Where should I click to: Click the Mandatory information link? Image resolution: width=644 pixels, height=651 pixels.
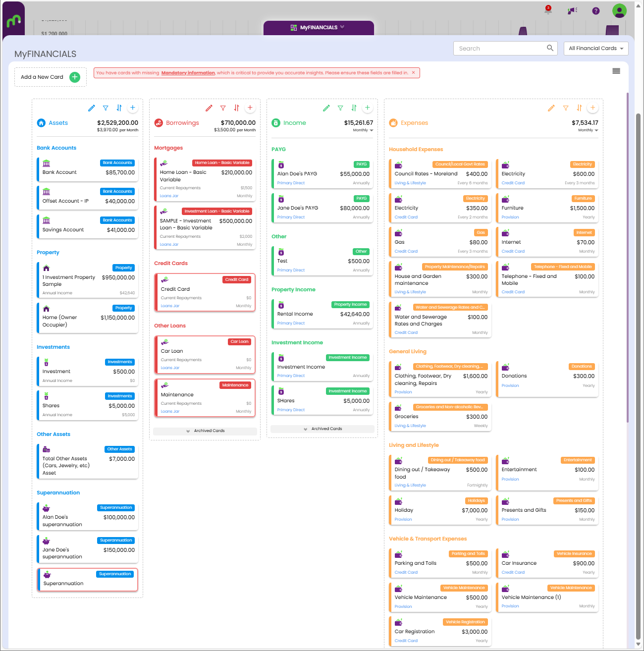click(188, 73)
